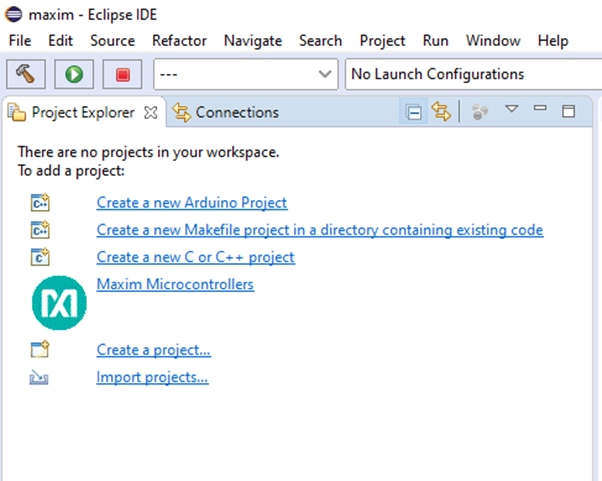Viewport: 602px width, 481px height.
Task: Click the Maxim Integrated logo icon
Action: [x=59, y=305]
